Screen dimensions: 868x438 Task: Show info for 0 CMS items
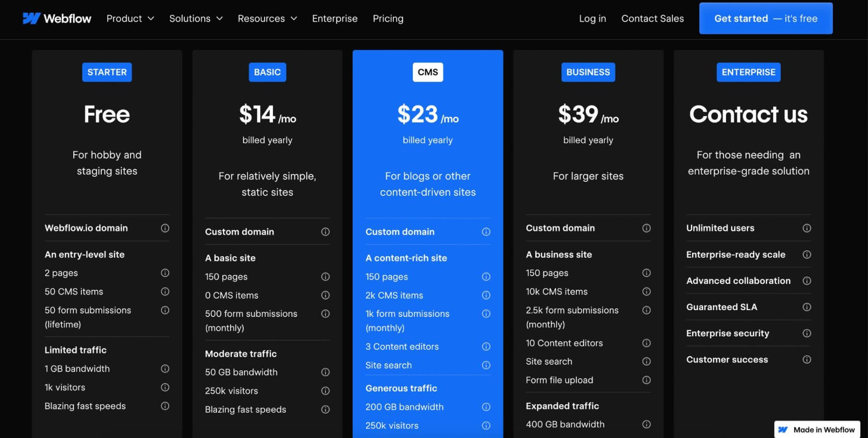tap(325, 295)
